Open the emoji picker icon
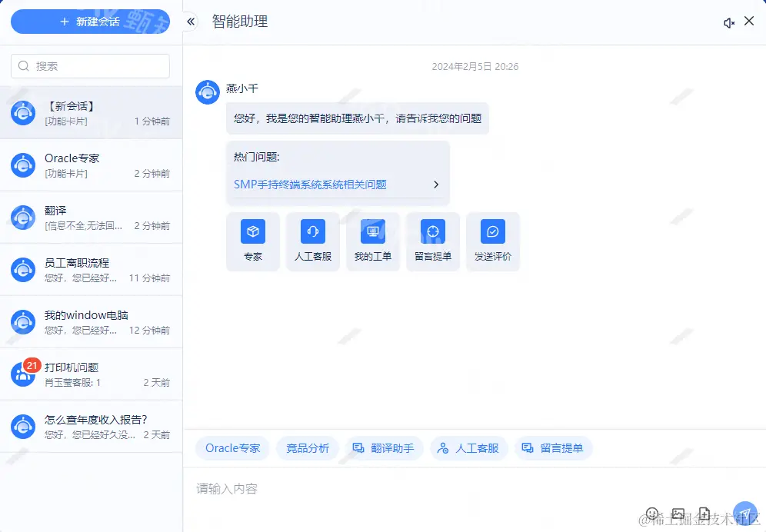 coord(652,513)
